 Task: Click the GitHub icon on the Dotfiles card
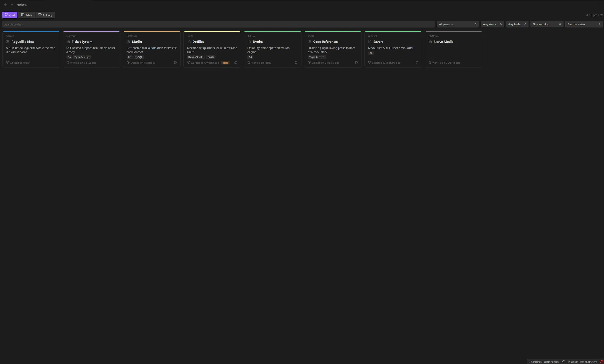coord(236,63)
